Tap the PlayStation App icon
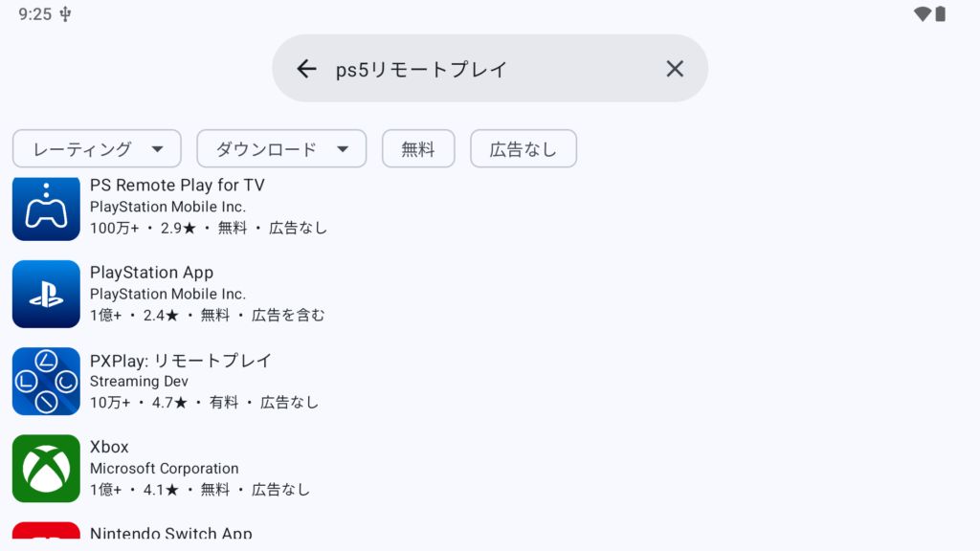This screenshot has height=551, width=980. click(x=46, y=294)
